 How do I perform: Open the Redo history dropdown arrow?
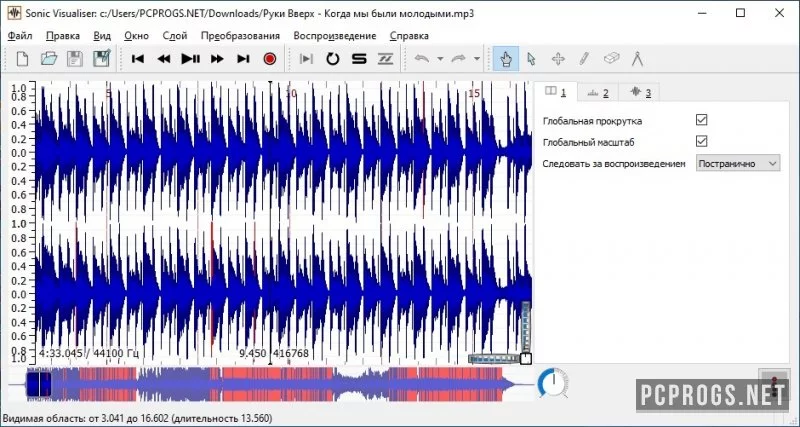click(x=477, y=59)
